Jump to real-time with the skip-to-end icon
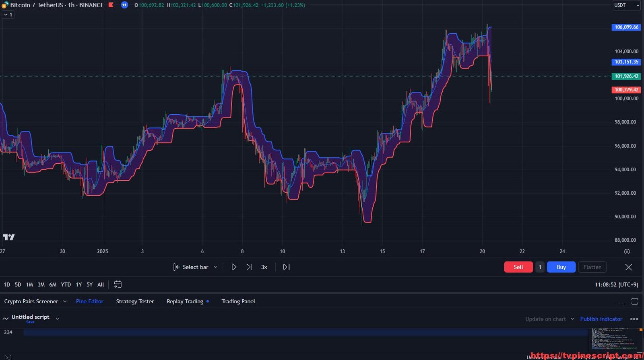 (286, 267)
